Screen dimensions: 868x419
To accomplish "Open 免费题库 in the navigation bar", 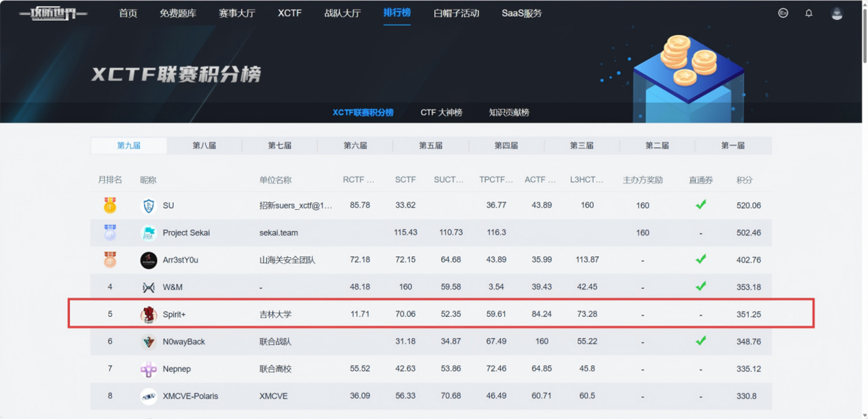I will coord(178,13).
